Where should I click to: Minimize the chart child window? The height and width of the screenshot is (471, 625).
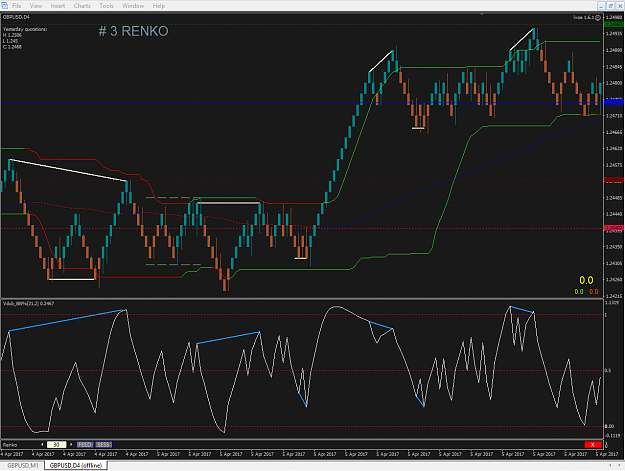[602, 6]
